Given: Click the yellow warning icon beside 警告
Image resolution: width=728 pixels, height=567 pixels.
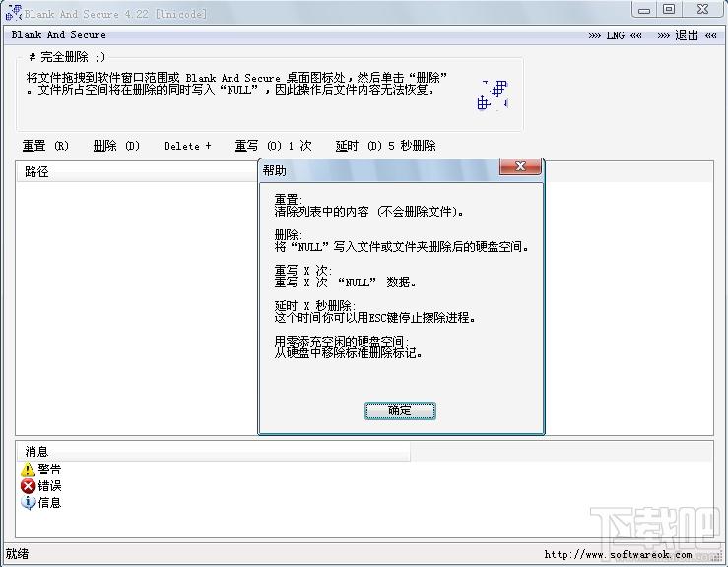Looking at the screenshot, I should [x=28, y=470].
